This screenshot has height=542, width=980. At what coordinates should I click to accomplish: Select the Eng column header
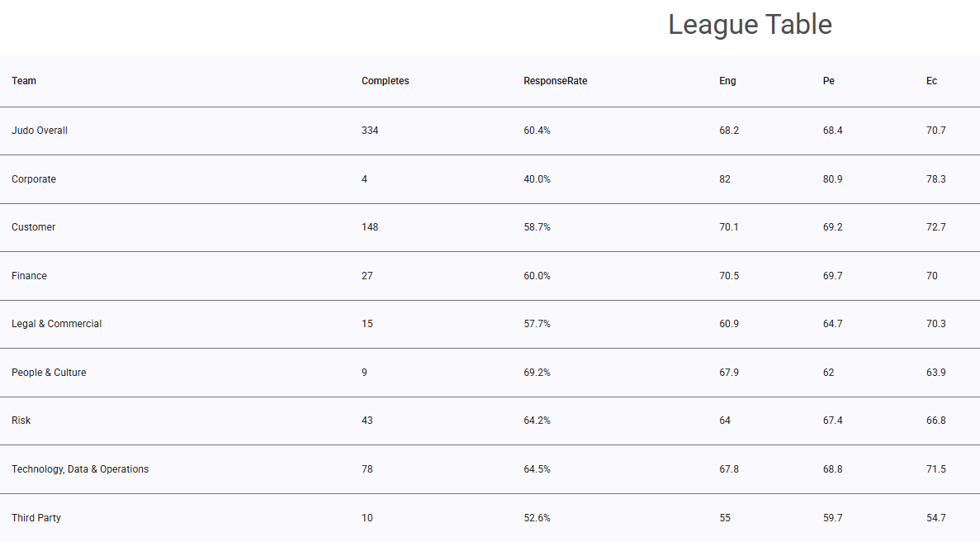727,81
